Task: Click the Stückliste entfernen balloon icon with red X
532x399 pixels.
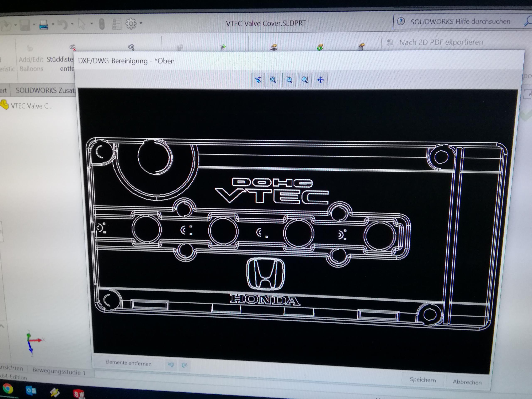Action: click(x=73, y=47)
